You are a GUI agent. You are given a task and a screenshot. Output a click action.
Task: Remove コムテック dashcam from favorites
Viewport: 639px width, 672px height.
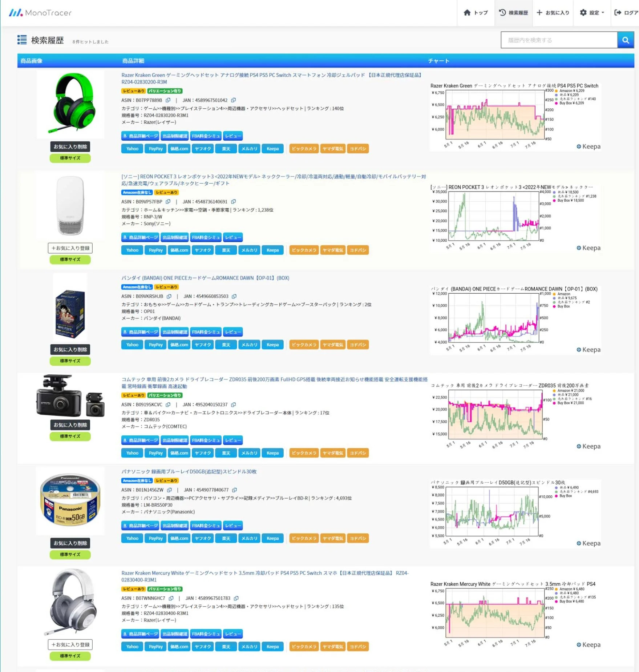70,425
